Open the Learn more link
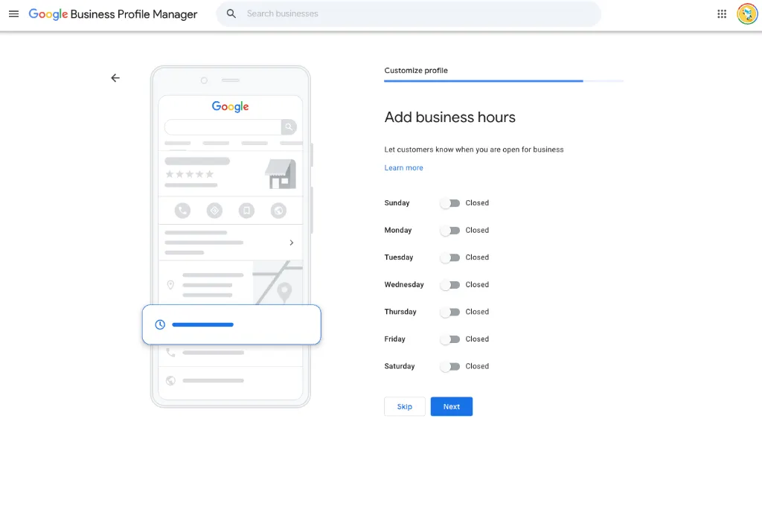The image size is (762, 532). [403, 167]
